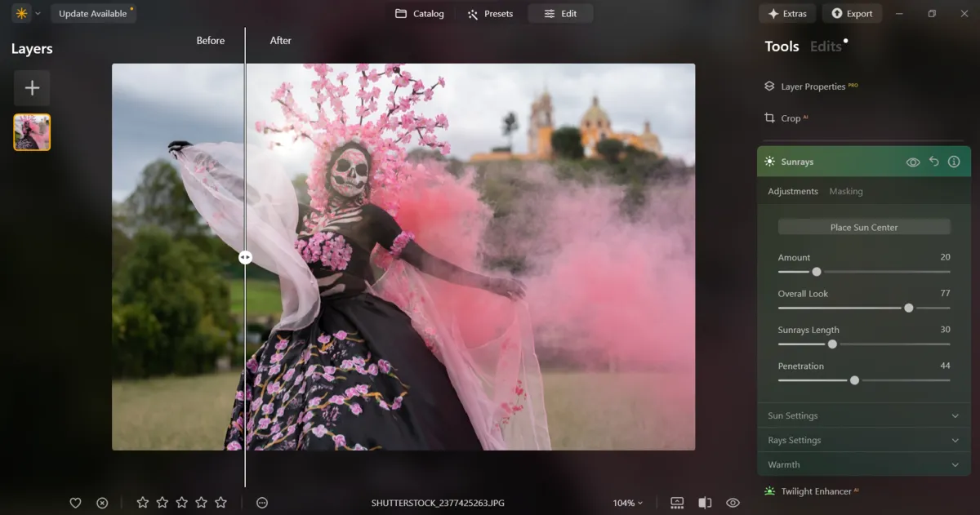Select the Crop AI tool
This screenshot has width=980, height=515.
[x=786, y=118]
